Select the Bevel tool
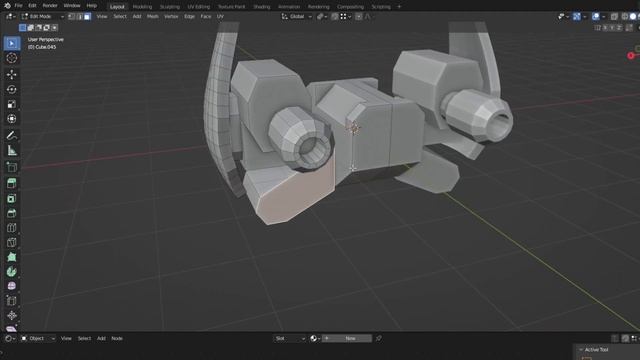Screen dimensions: 640x360 pos(12,213)
